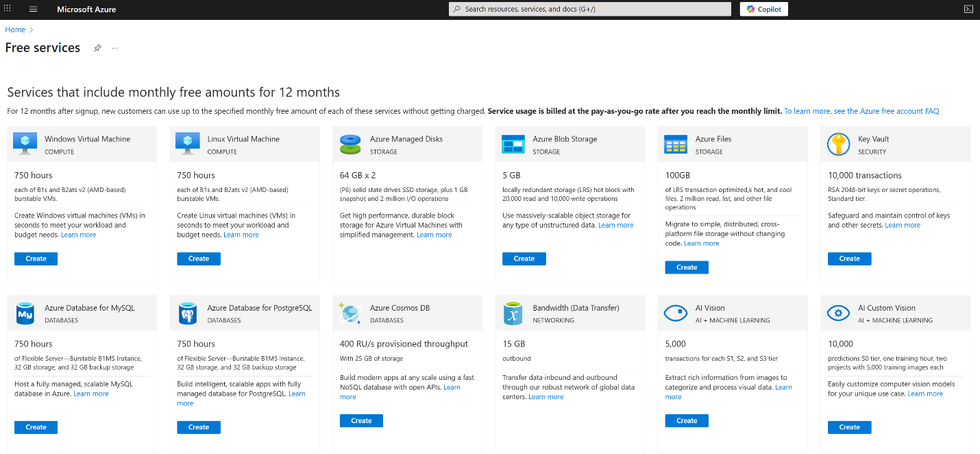Click the Azure Database for PostgreSQL icon

[x=188, y=313]
